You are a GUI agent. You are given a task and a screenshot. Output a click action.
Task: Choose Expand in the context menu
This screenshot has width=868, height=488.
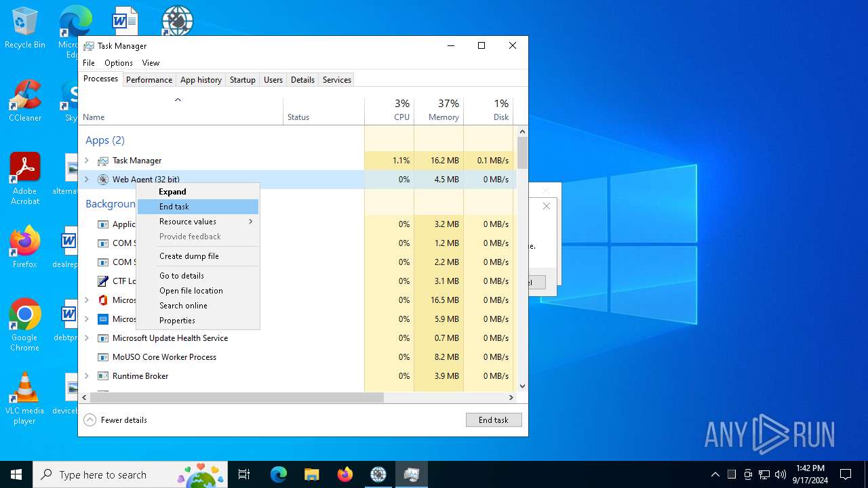[198, 192]
